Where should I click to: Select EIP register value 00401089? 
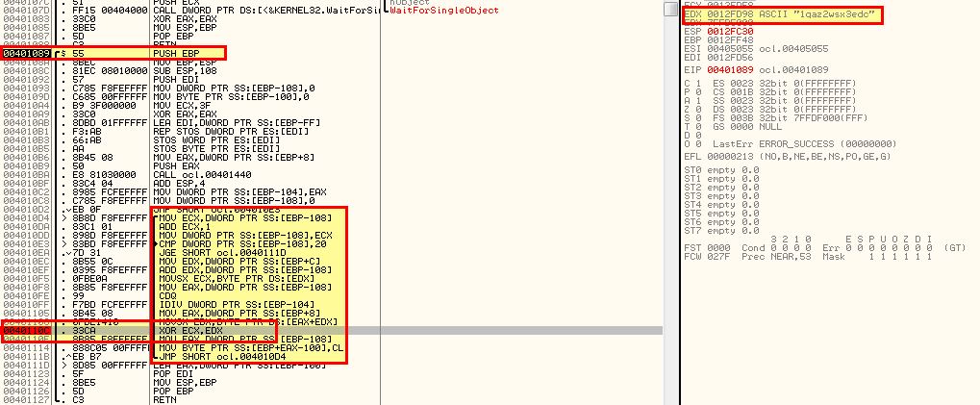[728, 70]
